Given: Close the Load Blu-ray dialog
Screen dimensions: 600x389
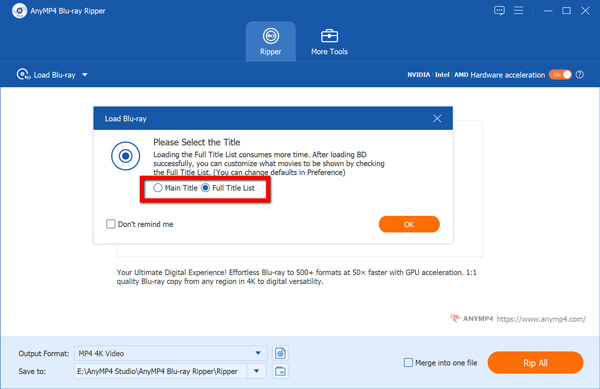Looking at the screenshot, I should pyautogui.click(x=437, y=119).
